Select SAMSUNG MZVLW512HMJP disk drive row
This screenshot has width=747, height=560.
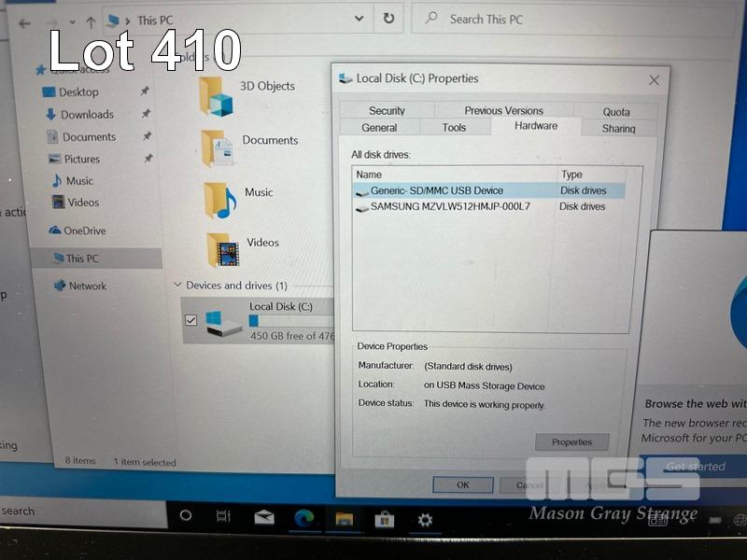(450, 206)
